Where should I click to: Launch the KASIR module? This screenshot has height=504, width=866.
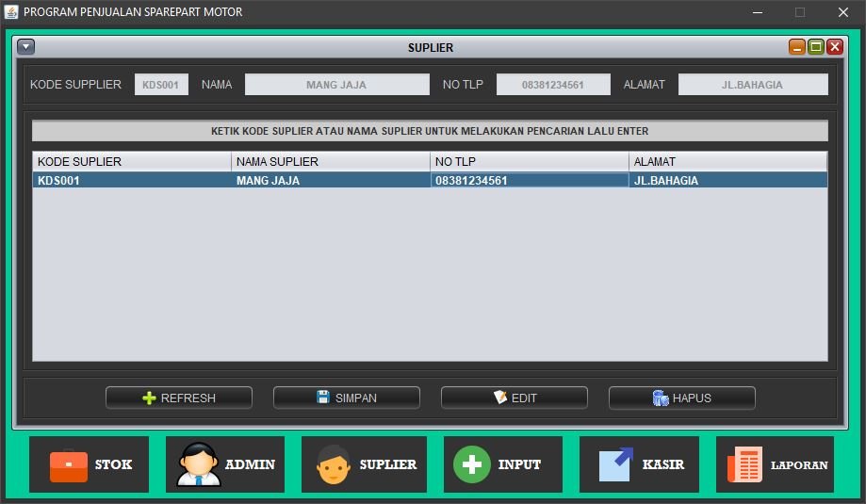pos(639,464)
